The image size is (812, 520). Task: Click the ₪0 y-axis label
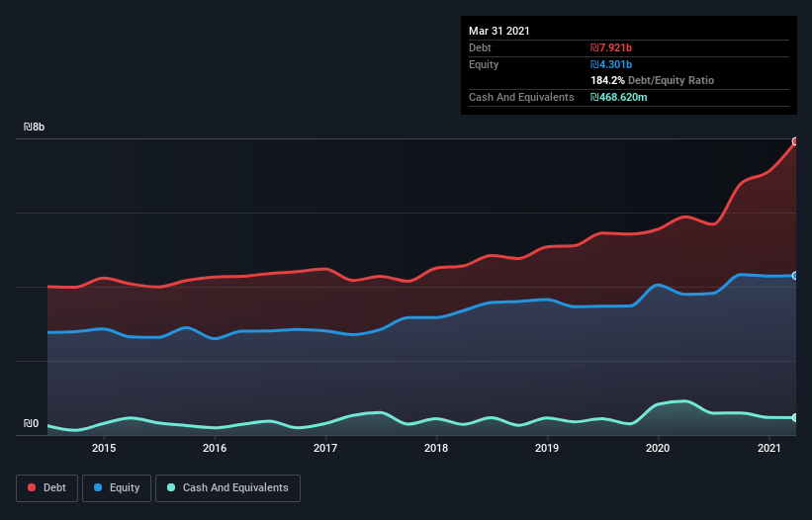click(31, 423)
